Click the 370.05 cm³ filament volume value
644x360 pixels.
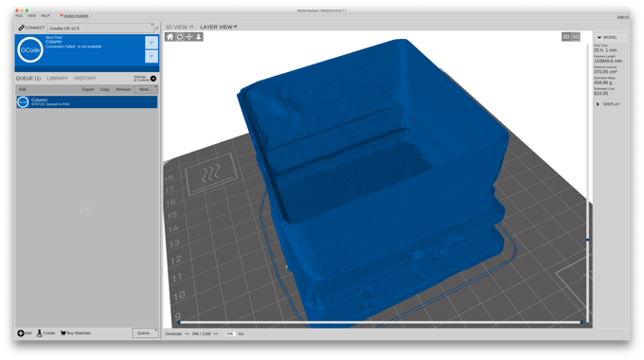click(605, 71)
